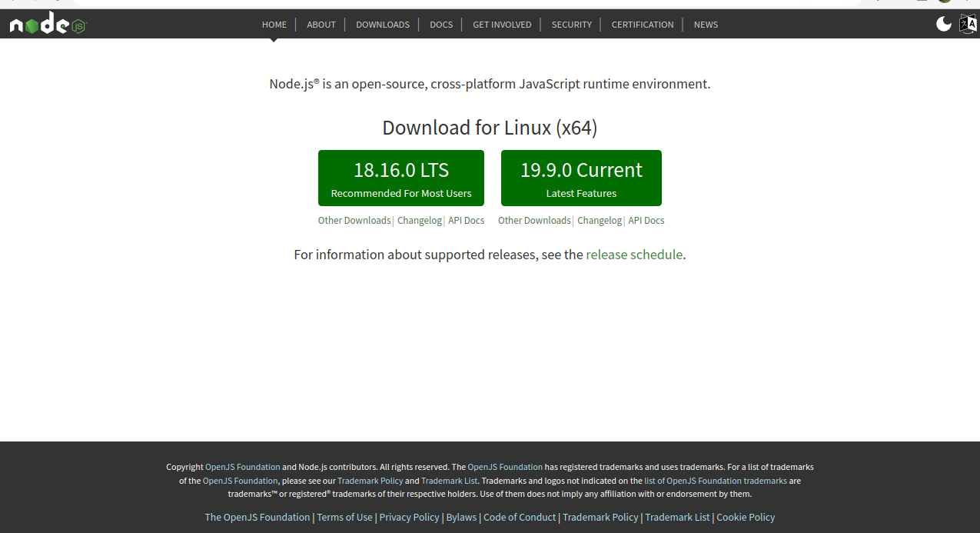Visit the NEWS section from the navbar

(706, 25)
